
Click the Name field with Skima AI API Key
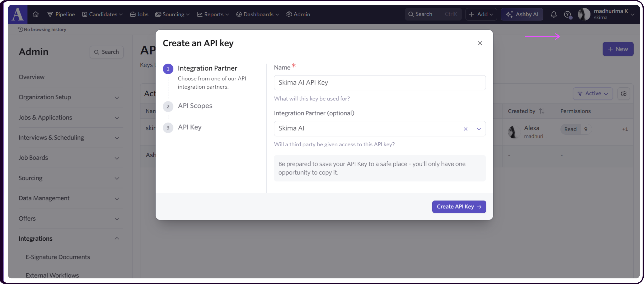click(x=380, y=83)
